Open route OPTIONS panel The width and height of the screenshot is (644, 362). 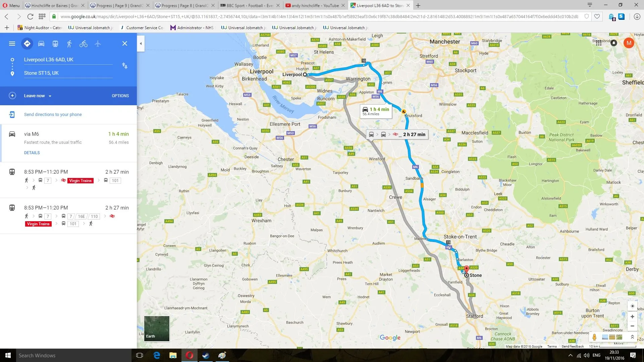click(x=120, y=96)
